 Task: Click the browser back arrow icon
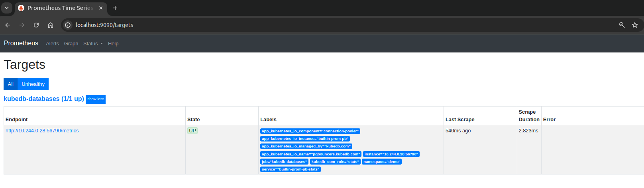[x=8, y=25]
